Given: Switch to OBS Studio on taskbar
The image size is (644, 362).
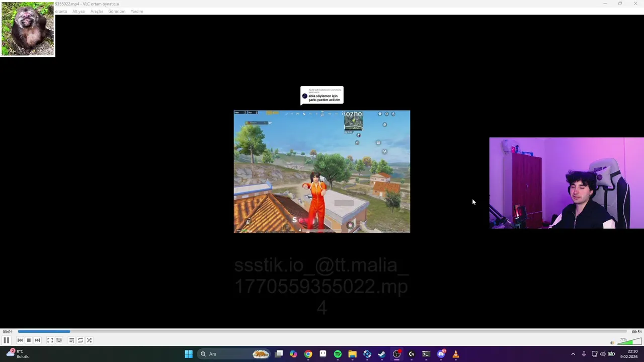Looking at the screenshot, I should [396, 354].
